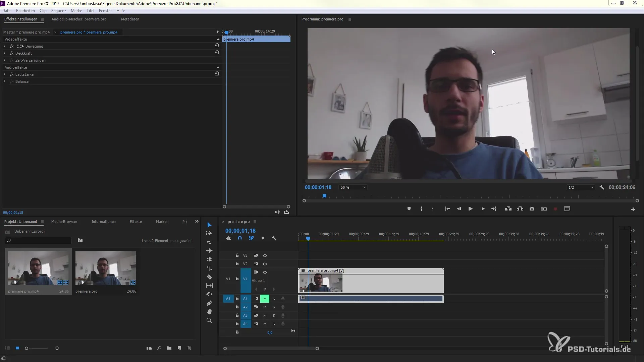Unmute track A1
The height and width of the screenshot is (362, 644).
point(265,299)
